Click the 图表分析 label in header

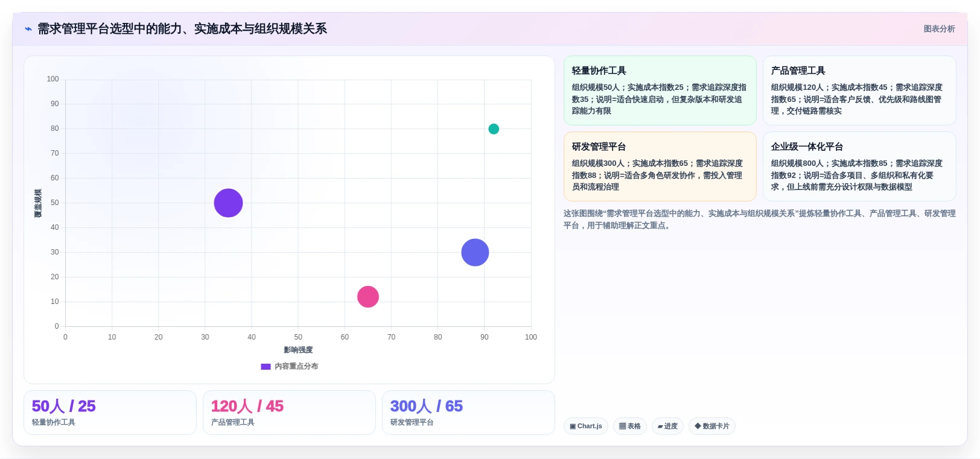coord(939,29)
